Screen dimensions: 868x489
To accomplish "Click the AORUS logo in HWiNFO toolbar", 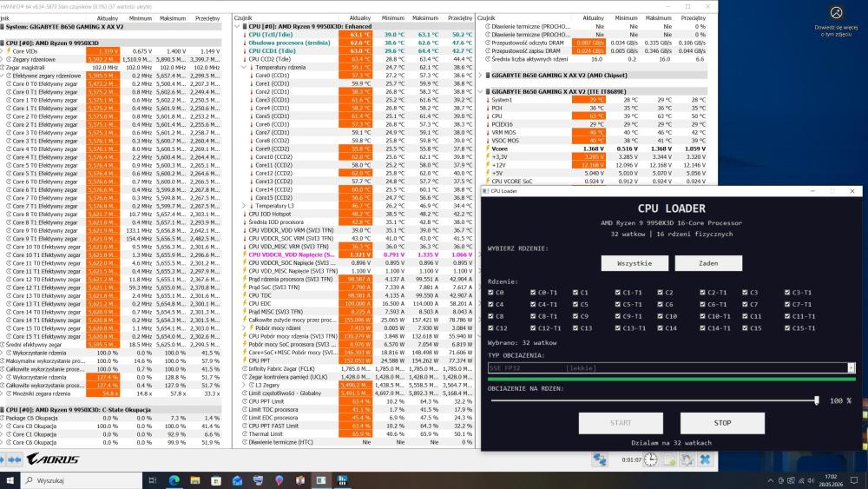I will [x=53, y=459].
